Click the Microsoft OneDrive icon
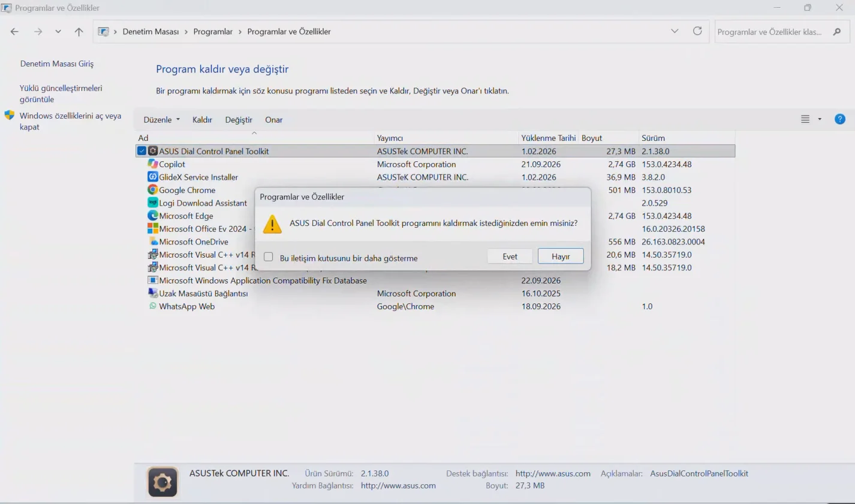This screenshot has width=855, height=504. pyautogui.click(x=153, y=242)
